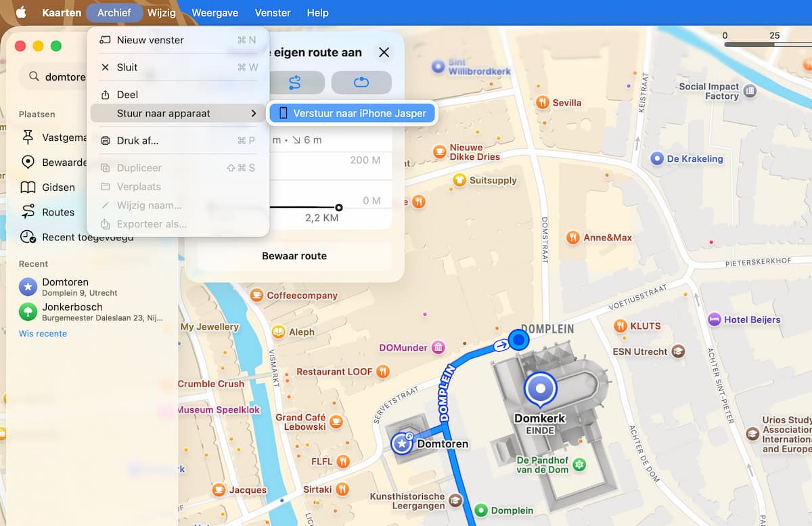Select Kunsthistorische Leergangen marker
The height and width of the screenshot is (526, 812).
457,501
